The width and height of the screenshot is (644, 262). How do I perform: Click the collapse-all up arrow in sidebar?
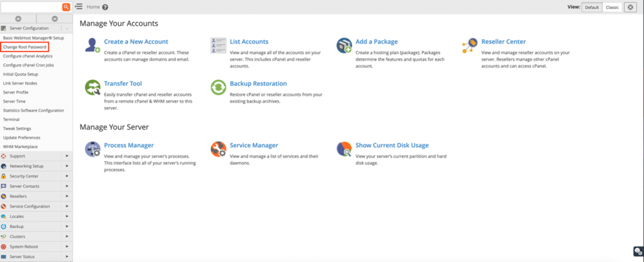18,19
